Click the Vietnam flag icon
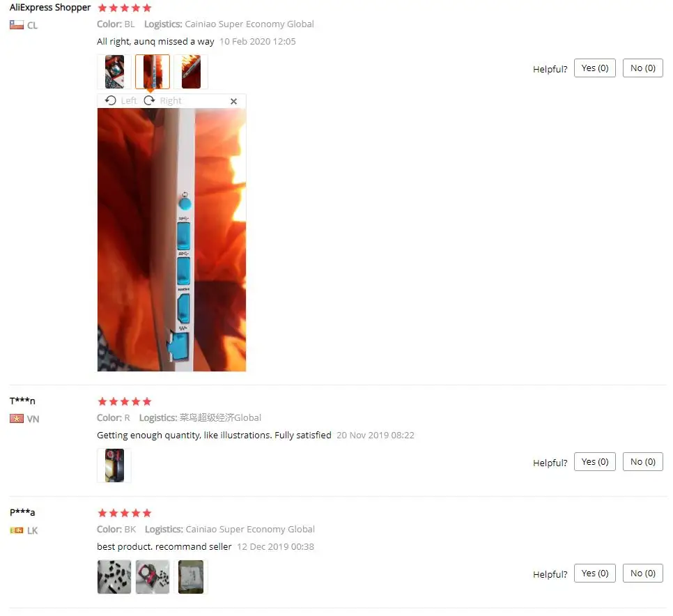673x616 pixels. click(17, 419)
